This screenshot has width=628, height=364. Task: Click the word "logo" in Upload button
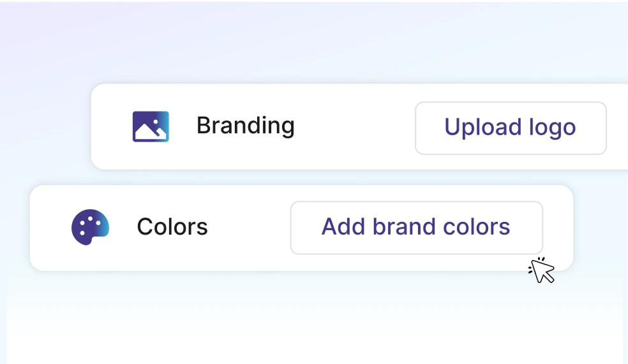tap(552, 127)
